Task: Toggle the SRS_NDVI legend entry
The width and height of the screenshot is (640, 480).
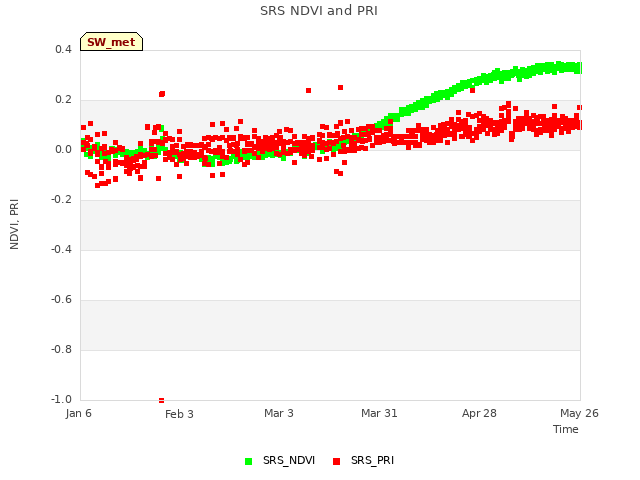Action: tap(280, 461)
